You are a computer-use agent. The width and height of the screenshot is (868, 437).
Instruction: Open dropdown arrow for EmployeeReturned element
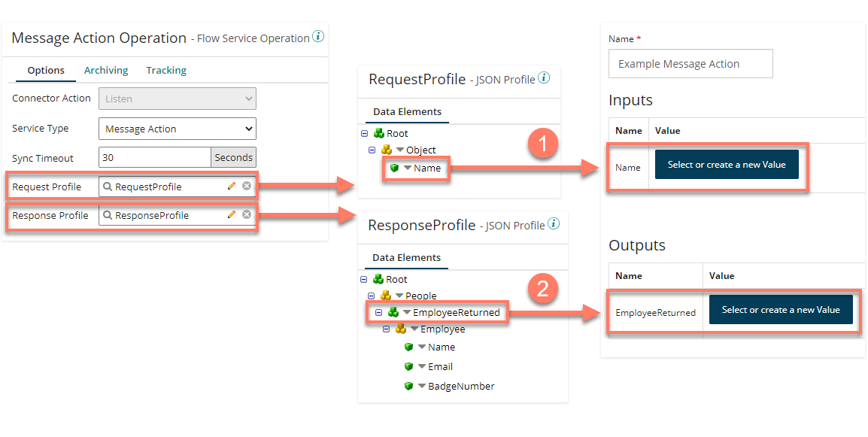coord(407,313)
